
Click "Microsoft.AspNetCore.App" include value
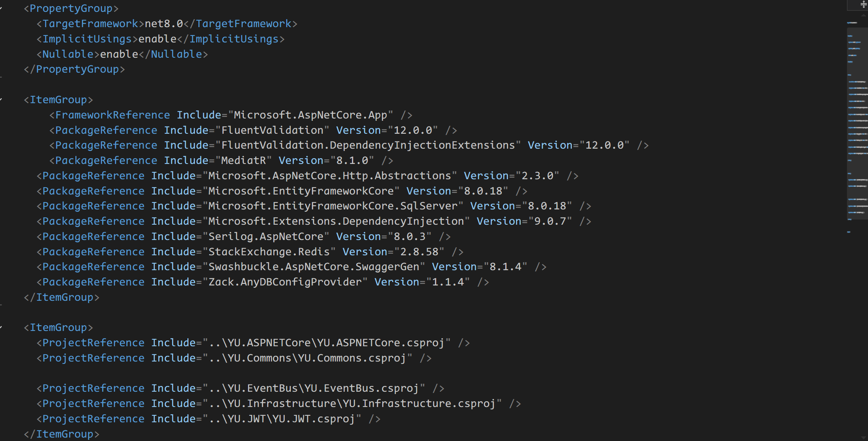[x=310, y=115]
